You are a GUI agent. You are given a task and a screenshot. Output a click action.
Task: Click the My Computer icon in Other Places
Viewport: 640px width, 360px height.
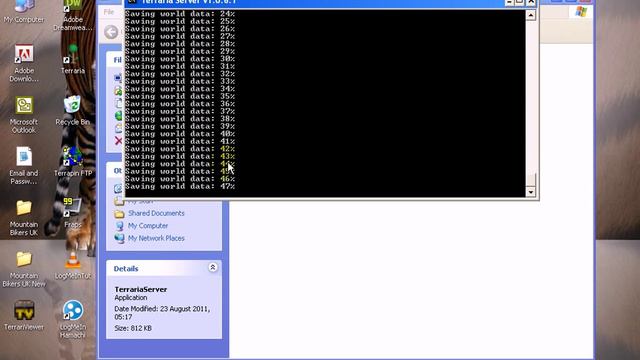click(119, 226)
